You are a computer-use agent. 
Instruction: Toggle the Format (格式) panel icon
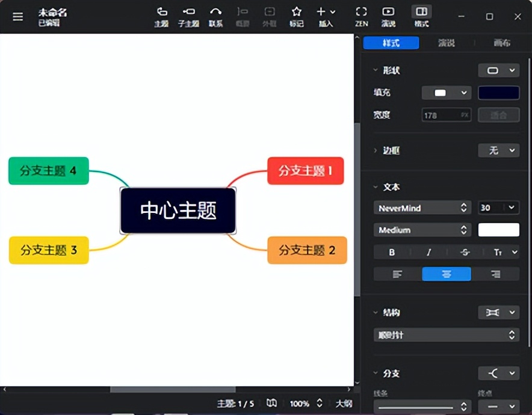pyautogui.click(x=421, y=15)
